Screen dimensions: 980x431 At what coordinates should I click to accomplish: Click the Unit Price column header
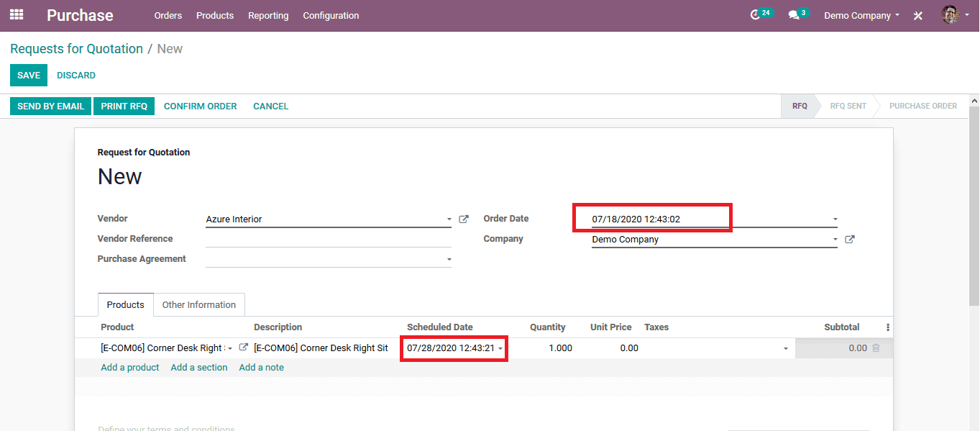click(x=611, y=327)
